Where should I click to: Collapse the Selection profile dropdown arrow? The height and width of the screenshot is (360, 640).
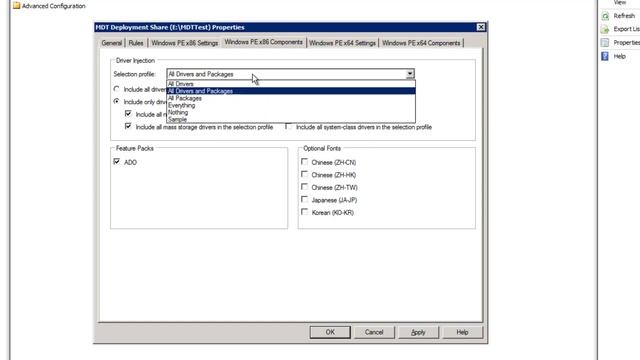pos(410,74)
